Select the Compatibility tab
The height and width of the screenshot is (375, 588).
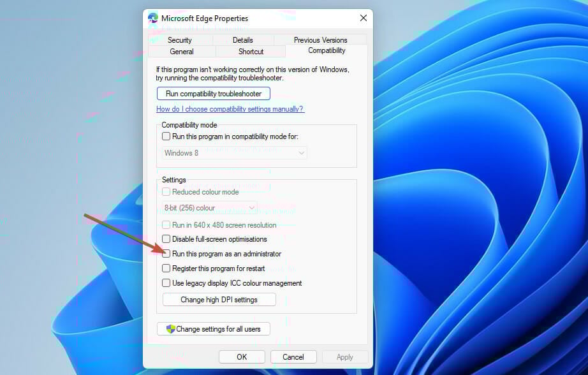pos(327,50)
